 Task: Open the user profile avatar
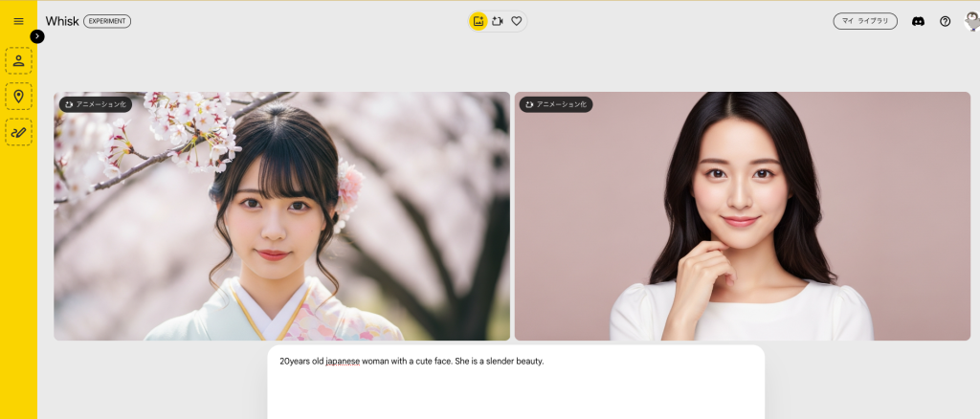[x=970, y=21]
